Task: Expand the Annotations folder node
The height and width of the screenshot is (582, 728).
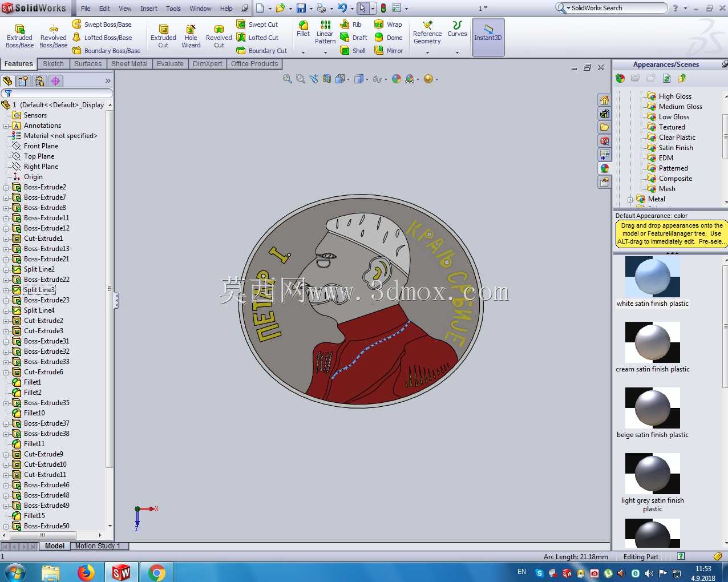Action: (x=6, y=126)
